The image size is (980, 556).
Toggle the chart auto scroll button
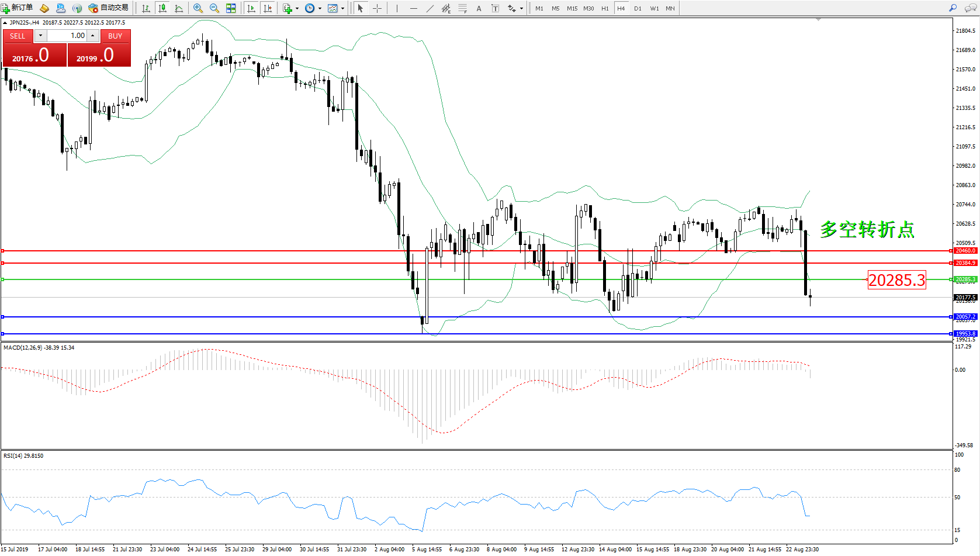click(x=251, y=8)
